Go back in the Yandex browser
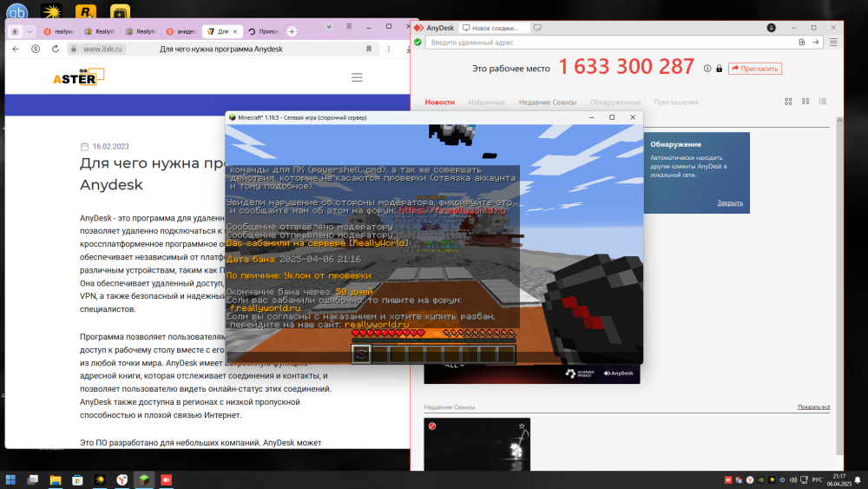The height and width of the screenshot is (489, 868). point(16,49)
